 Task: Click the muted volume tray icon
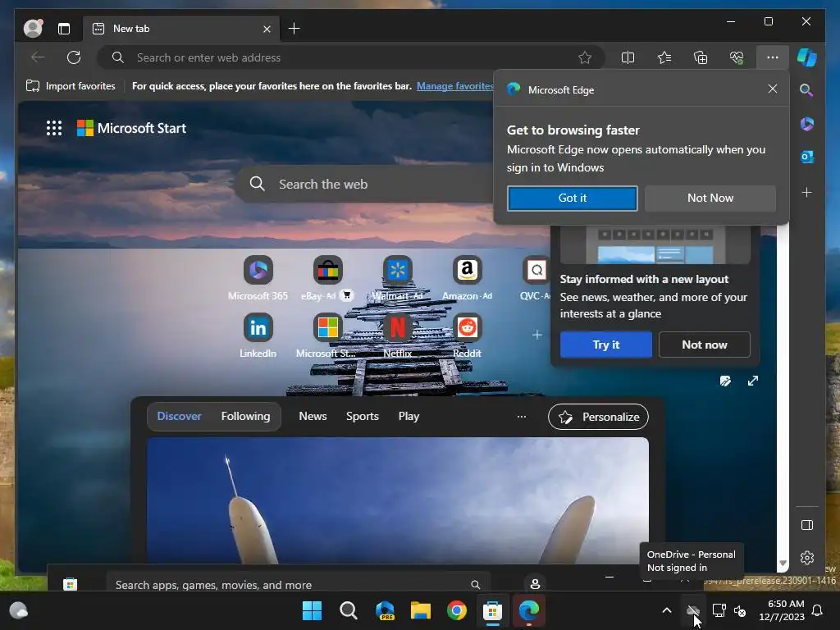[x=740, y=610]
